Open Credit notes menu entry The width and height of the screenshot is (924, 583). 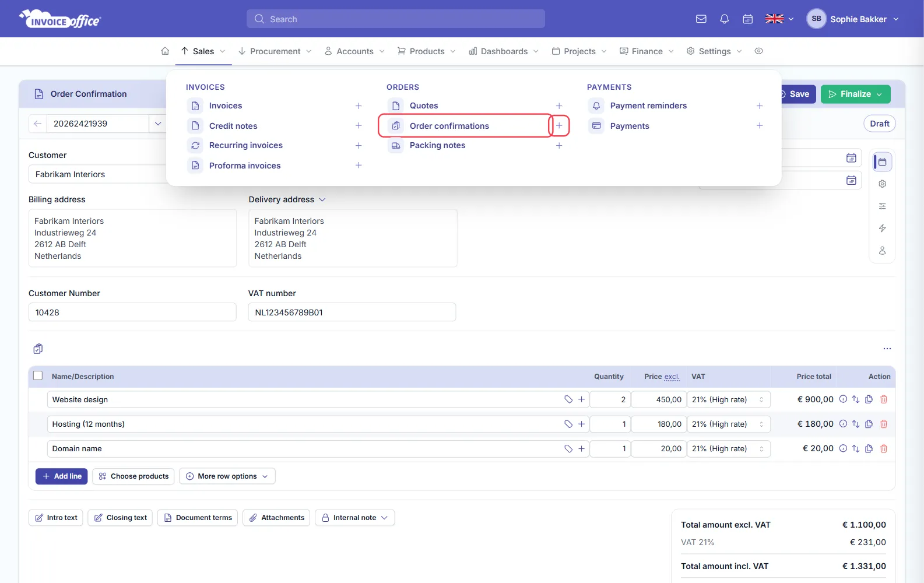coord(233,126)
